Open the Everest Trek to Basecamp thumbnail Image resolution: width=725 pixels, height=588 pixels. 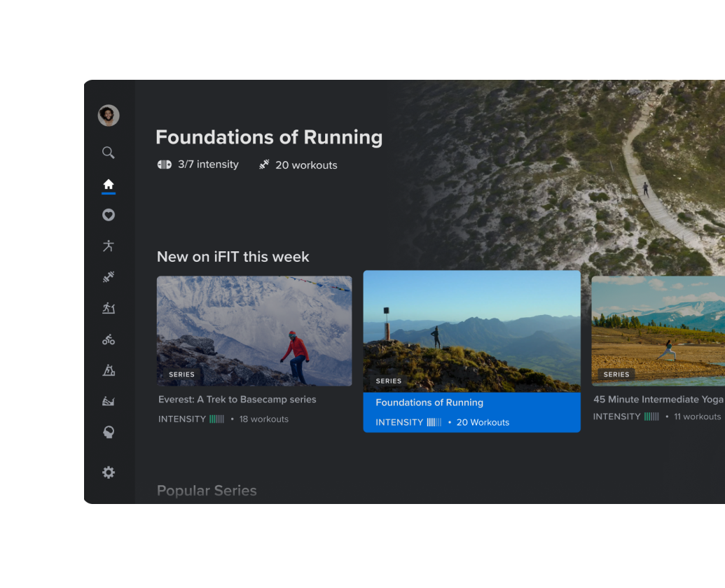click(254, 330)
